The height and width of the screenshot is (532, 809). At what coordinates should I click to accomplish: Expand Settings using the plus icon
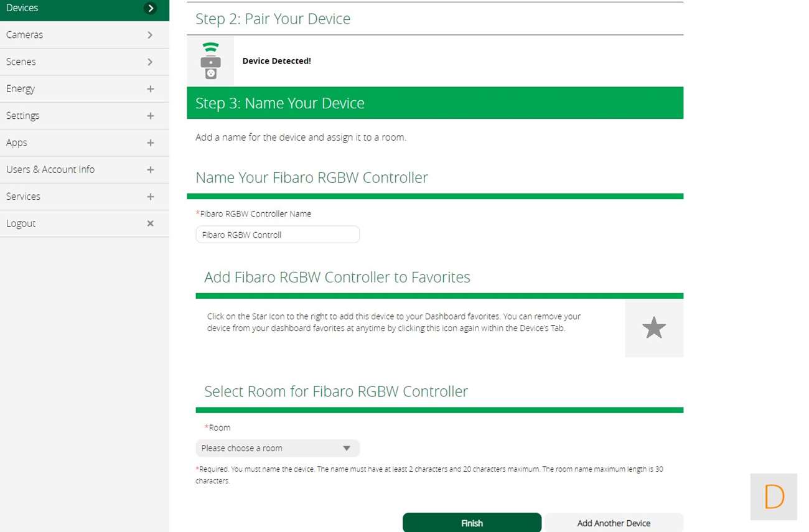click(150, 116)
